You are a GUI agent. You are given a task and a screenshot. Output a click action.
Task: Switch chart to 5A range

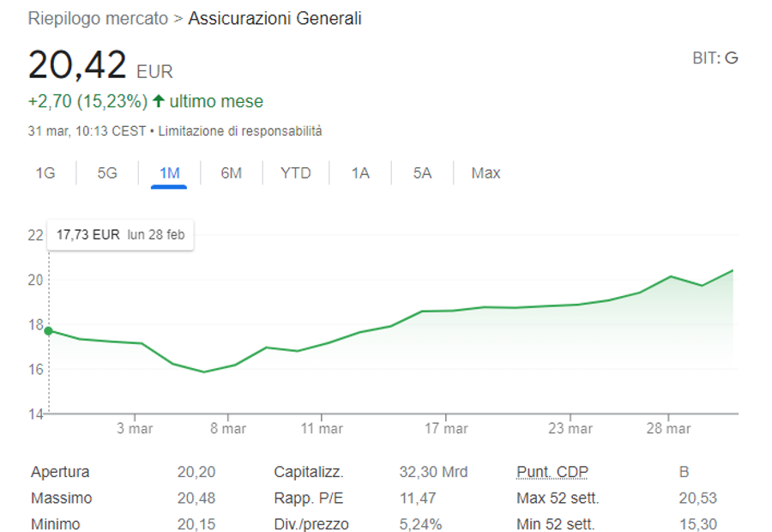coord(422,173)
